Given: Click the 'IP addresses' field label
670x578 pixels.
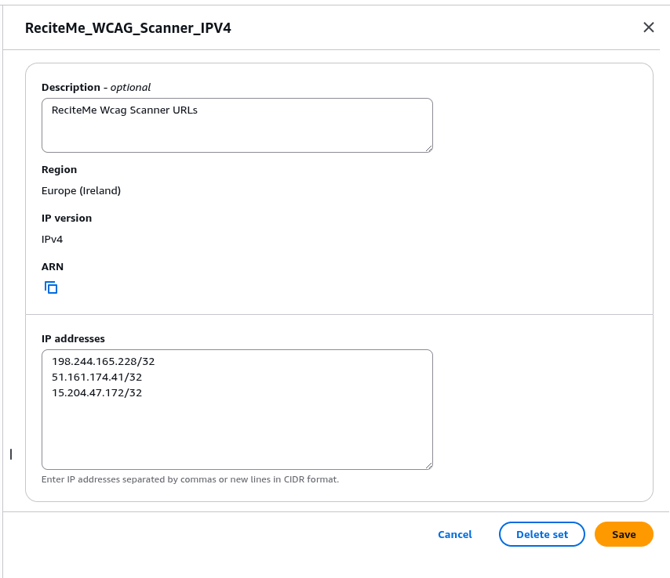Looking at the screenshot, I should (x=73, y=339).
